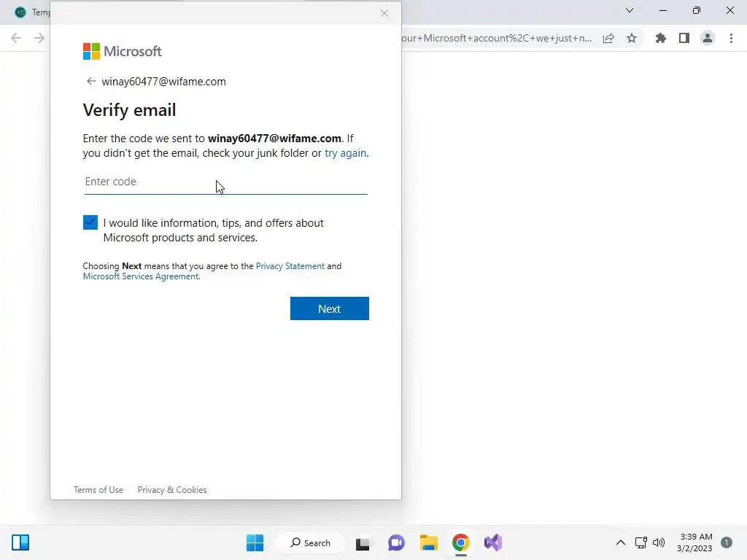The height and width of the screenshot is (560, 747).
Task: Click the Enter code input field
Action: pos(226,182)
